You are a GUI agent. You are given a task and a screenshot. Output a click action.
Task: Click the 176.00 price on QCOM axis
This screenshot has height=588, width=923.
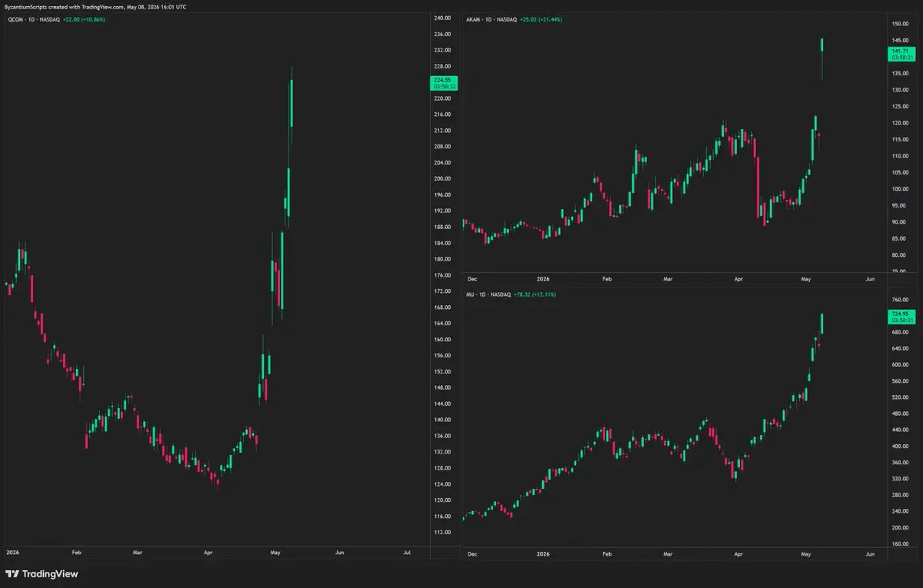pyautogui.click(x=442, y=275)
